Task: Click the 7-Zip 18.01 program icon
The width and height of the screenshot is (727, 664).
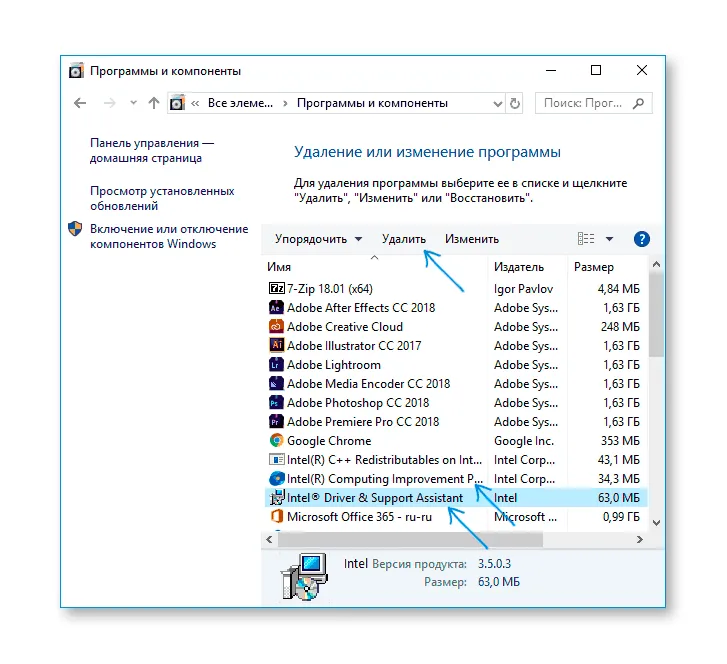Action: pyautogui.click(x=276, y=288)
